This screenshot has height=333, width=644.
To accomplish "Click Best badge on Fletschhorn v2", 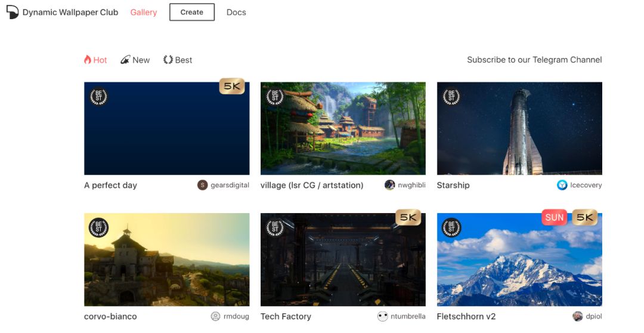I will click(452, 228).
